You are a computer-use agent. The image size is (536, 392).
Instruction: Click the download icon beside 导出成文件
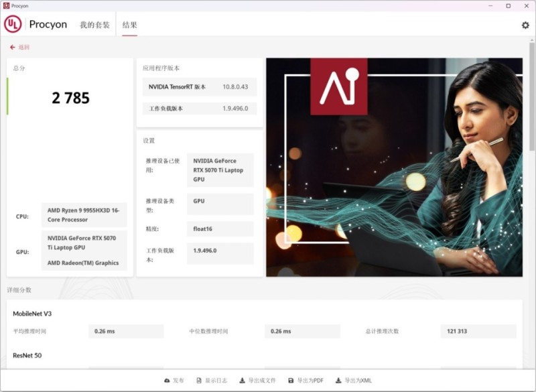pos(242,379)
